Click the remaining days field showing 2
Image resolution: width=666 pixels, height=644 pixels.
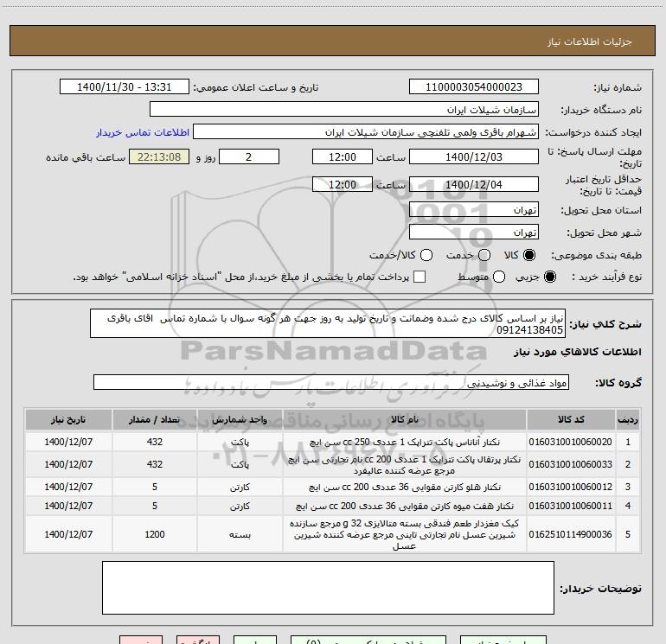(249, 157)
